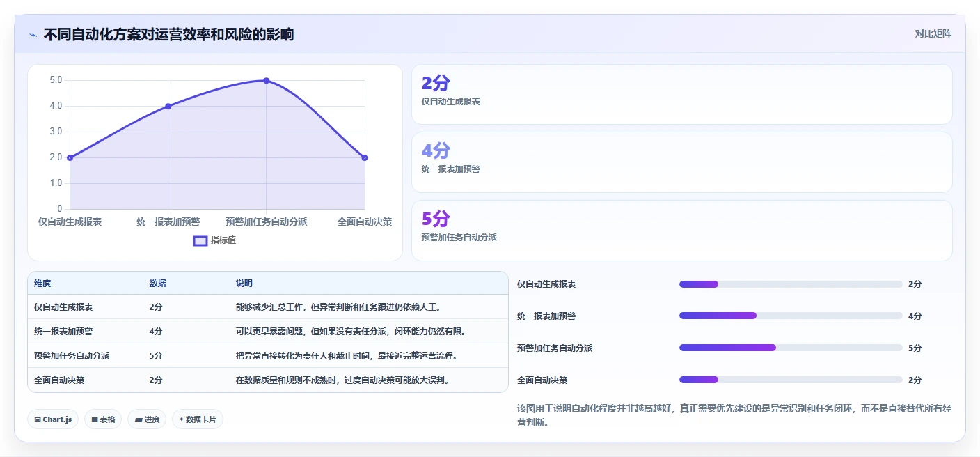Click the 进度 chip at the bottom
Screen dimensions: 980x457
(147, 419)
